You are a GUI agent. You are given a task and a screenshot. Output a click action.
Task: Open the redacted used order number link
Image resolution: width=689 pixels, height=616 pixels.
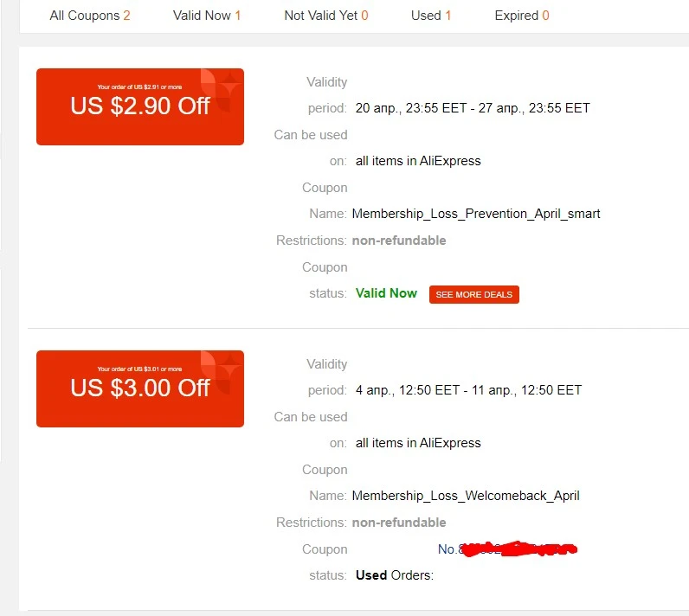coord(507,549)
